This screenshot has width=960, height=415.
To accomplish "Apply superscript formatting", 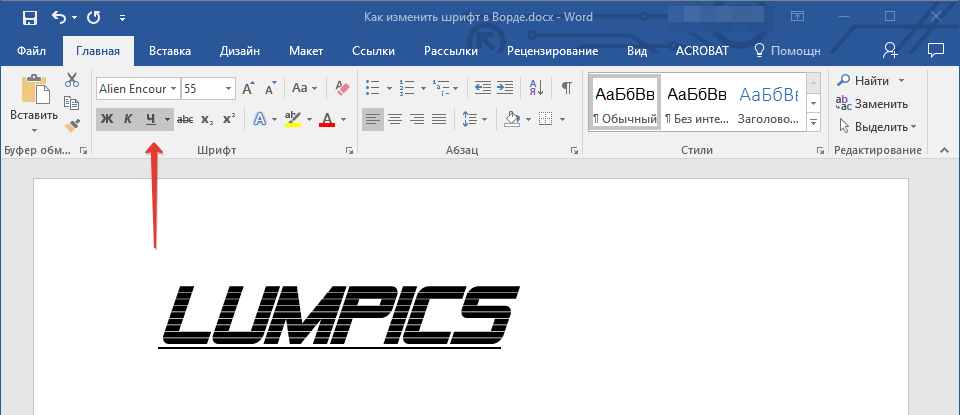I will [229, 119].
